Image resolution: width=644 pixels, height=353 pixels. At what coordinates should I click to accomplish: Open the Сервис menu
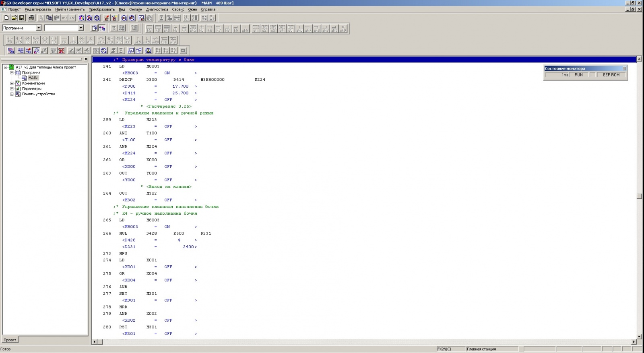[178, 9]
